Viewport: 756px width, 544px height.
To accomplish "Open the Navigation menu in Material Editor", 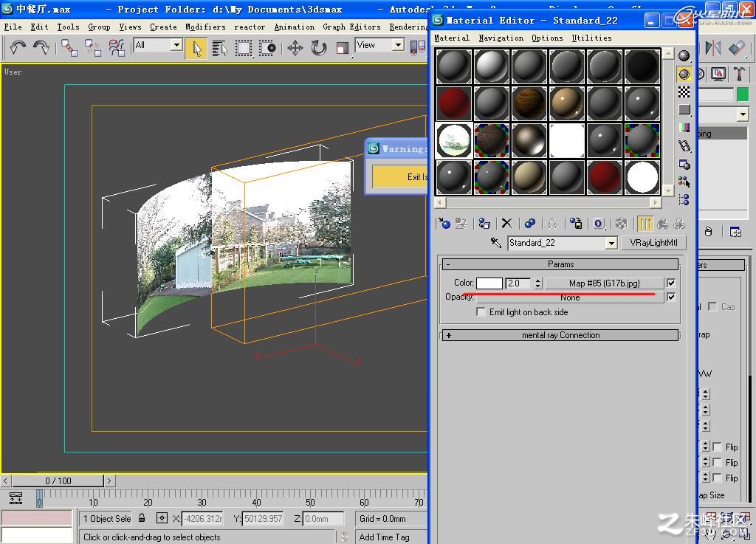I will point(501,38).
